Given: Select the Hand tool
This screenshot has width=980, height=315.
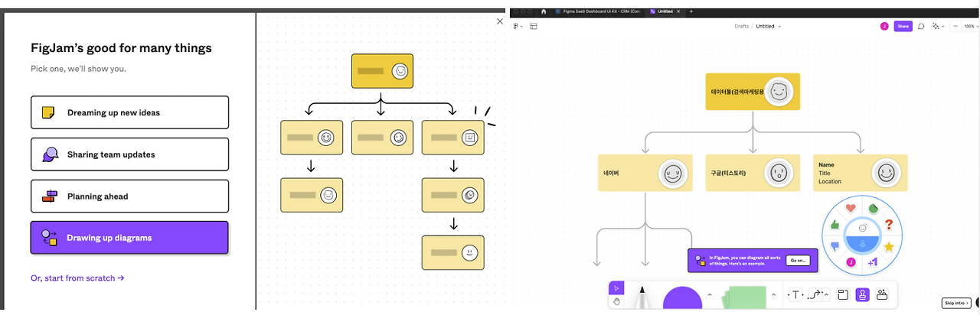Looking at the screenshot, I should coord(616,302).
